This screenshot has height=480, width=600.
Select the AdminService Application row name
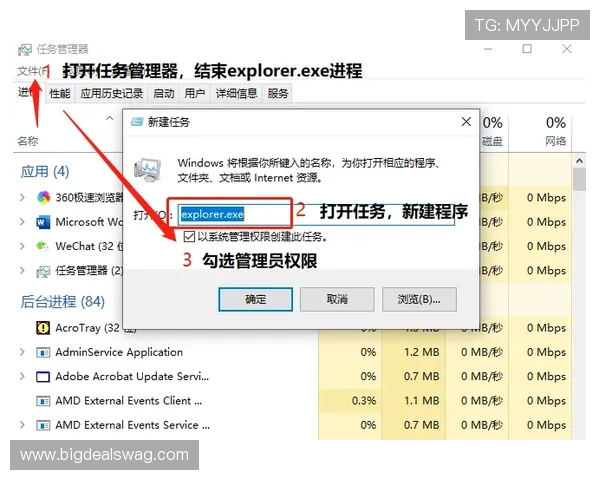click(119, 352)
